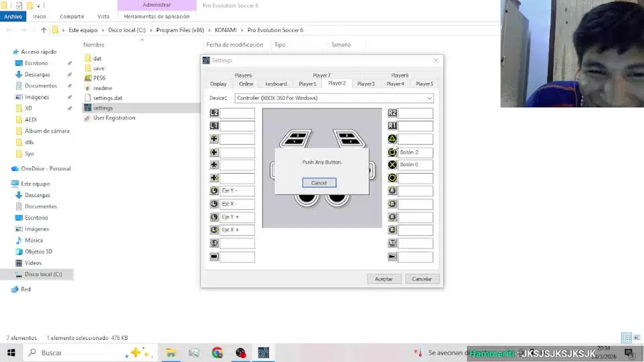Click the L1 button icon in Settings

pyautogui.click(x=214, y=126)
